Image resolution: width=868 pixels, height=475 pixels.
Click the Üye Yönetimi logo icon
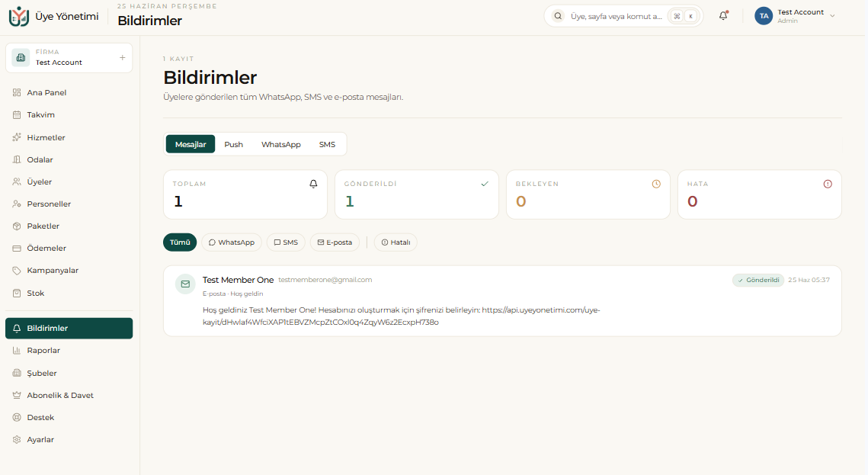pos(19,17)
